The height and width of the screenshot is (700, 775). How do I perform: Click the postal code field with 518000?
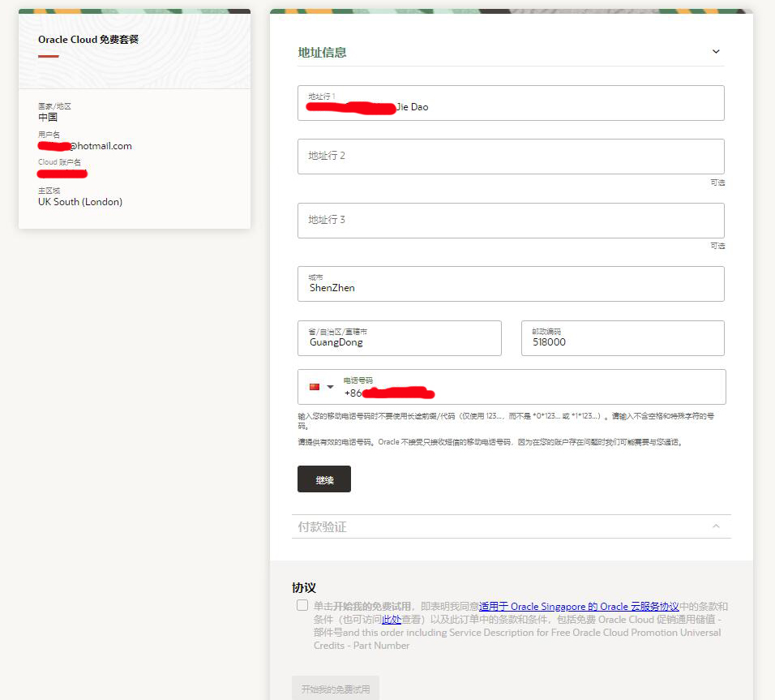click(x=623, y=338)
